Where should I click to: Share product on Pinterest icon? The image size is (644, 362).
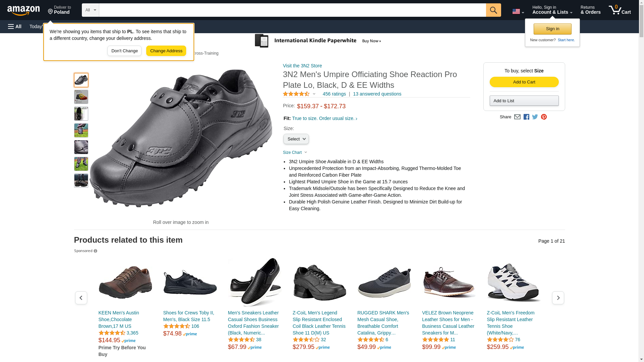(x=544, y=117)
